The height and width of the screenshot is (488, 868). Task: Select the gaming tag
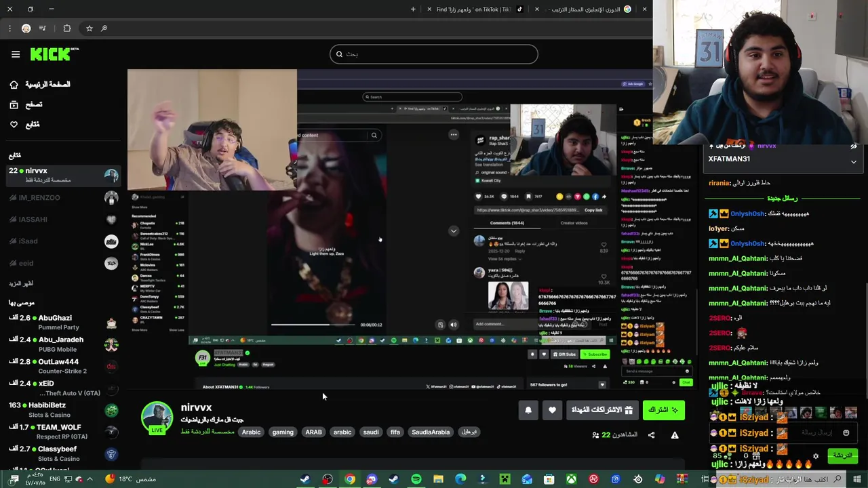[283, 432]
